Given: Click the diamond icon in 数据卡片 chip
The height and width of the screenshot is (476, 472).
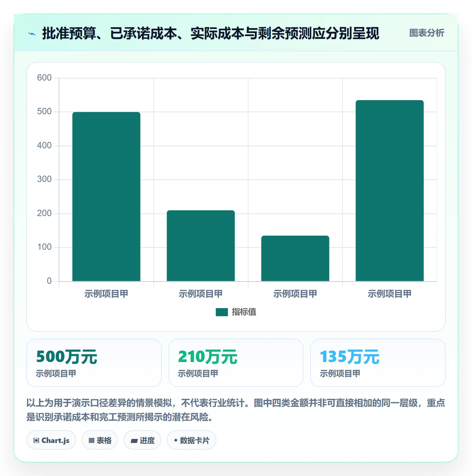Looking at the screenshot, I should (175, 440).
